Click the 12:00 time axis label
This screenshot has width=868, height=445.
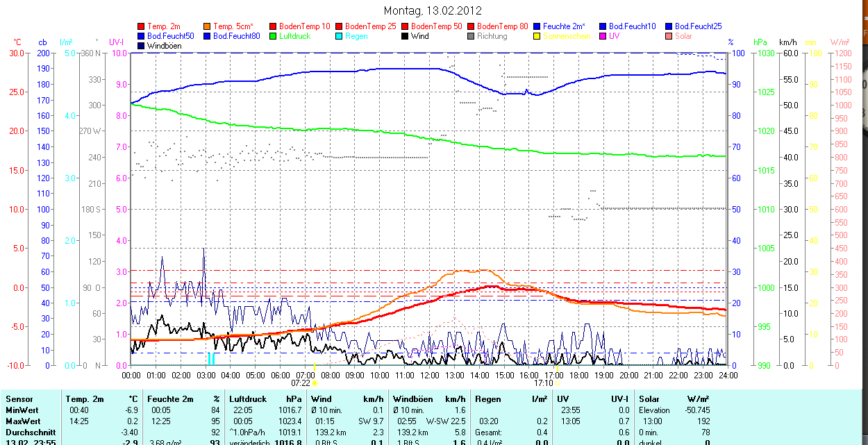429,375
